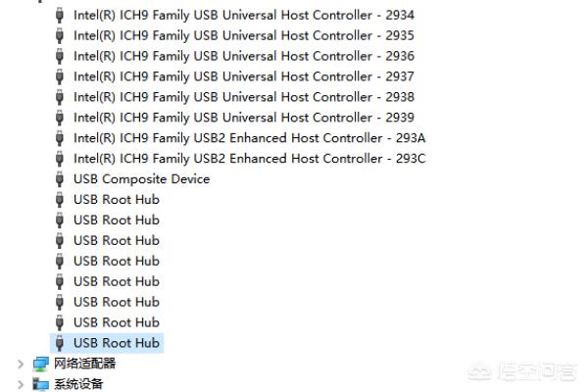The height and width of the screenshot is (392, 588).
Task: Click USB icon beside Host Controller 2939
Action: click(x=59, y=118)
